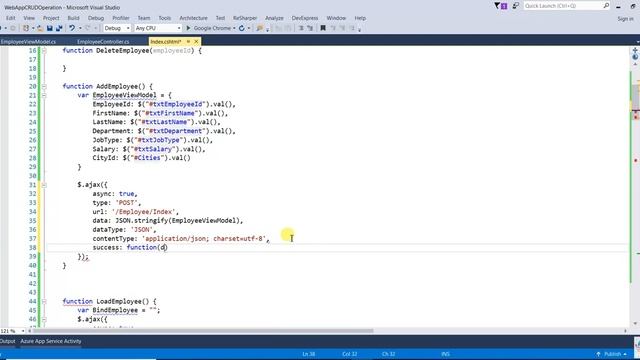Click the Google Chrome run button label
640x360 pixels.
pyautogui.click(x=212, y=28)
